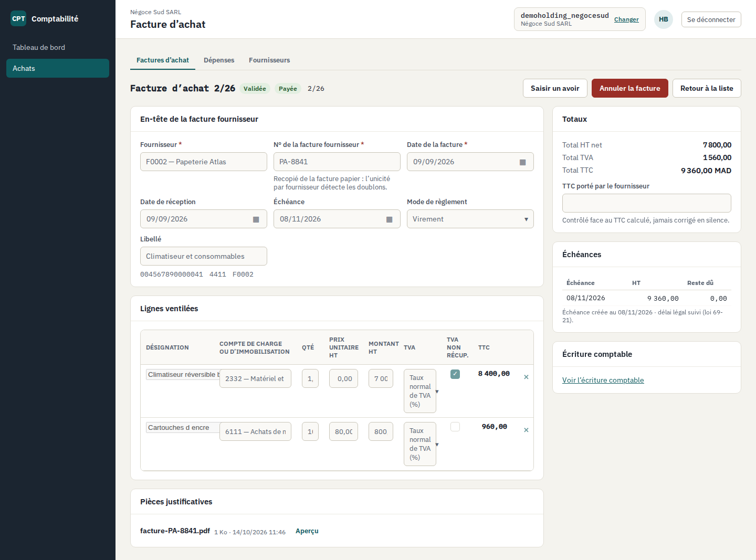Click Retour à la liste button
The width and height of the screenshot is (756, 560).
click(x=707, y=88)
